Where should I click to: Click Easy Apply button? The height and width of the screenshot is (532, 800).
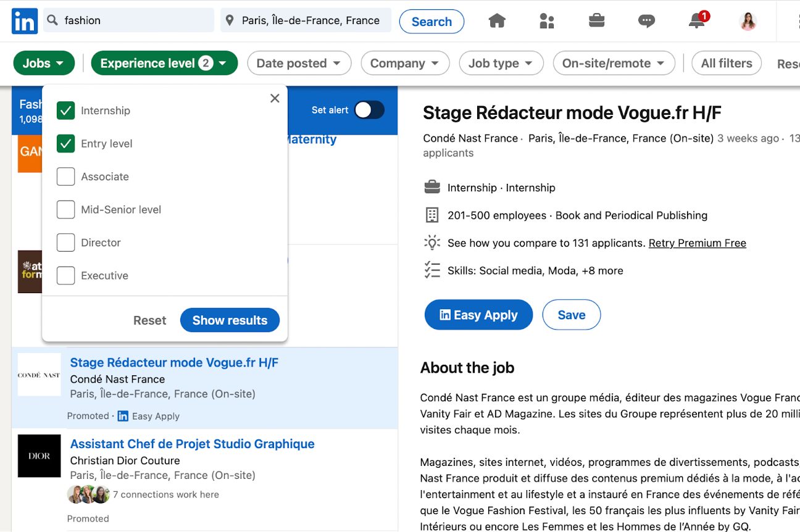tap(478, 315)
